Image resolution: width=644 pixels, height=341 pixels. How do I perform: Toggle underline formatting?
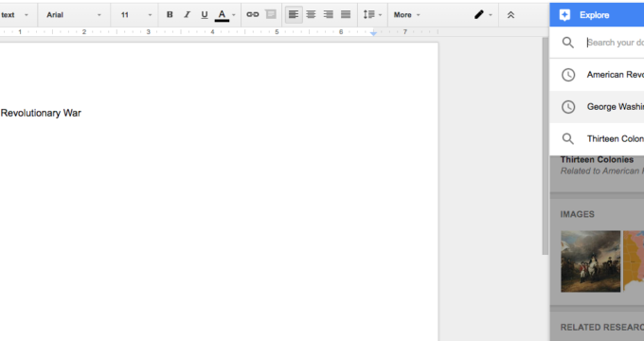(x=205, y=15)
